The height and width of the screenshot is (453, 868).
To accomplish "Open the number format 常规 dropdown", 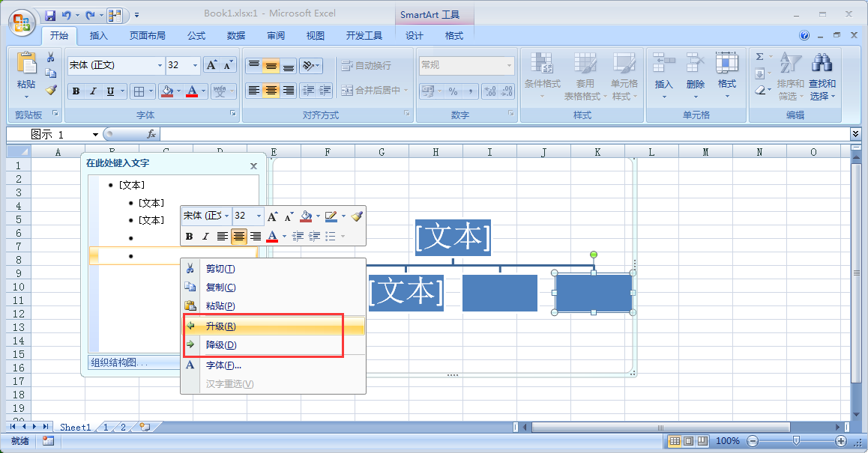I will [509, 65].
